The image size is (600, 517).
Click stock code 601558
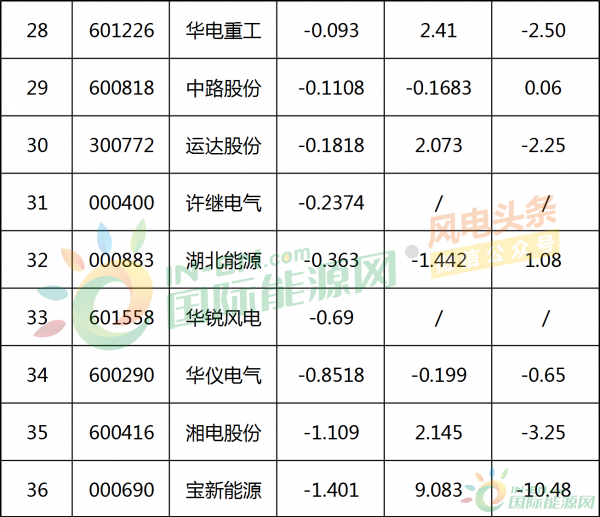[121, 318]
